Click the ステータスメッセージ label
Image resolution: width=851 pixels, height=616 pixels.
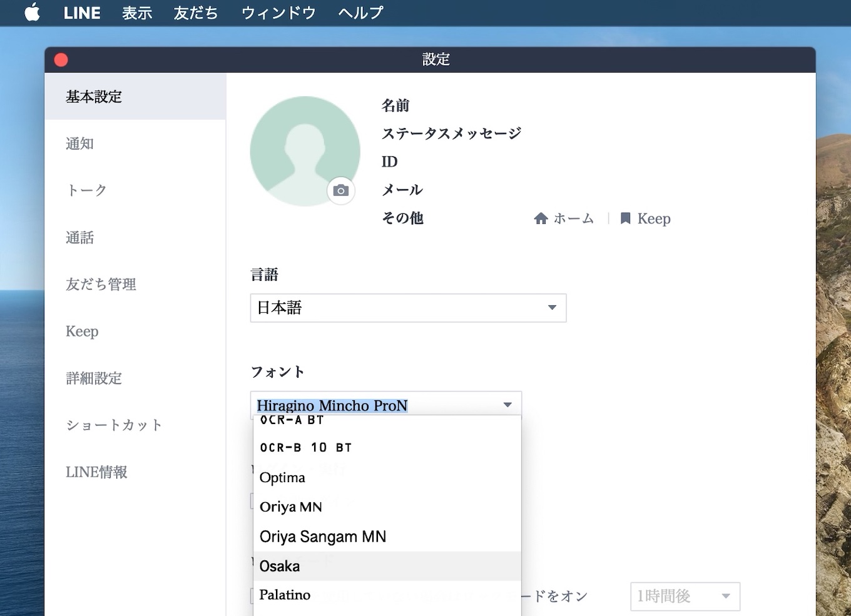[x=451, y=133]
